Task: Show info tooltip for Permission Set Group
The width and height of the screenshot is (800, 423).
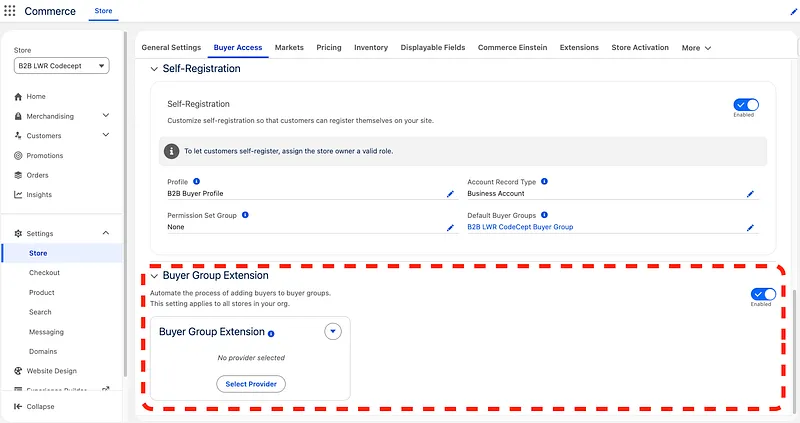Action: coord(245,215)
